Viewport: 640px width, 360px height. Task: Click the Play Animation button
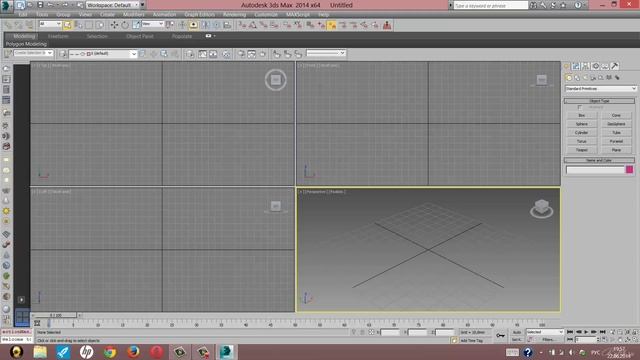tap(586, 332)
